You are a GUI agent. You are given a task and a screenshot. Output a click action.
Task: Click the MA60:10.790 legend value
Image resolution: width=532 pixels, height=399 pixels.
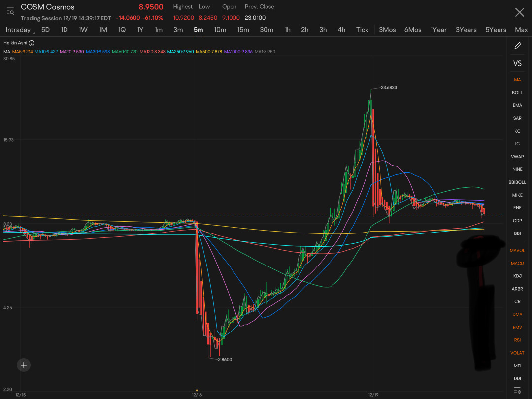click(125, 52)
